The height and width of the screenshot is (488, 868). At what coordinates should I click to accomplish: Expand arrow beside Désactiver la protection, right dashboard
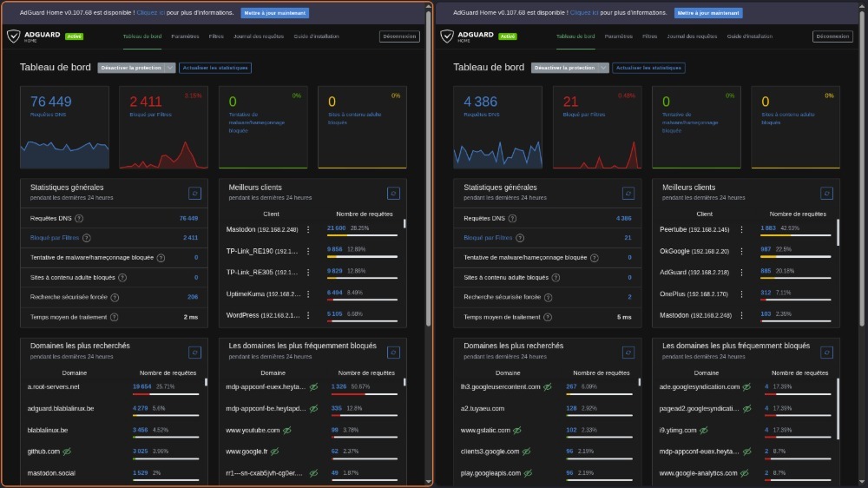603,68
